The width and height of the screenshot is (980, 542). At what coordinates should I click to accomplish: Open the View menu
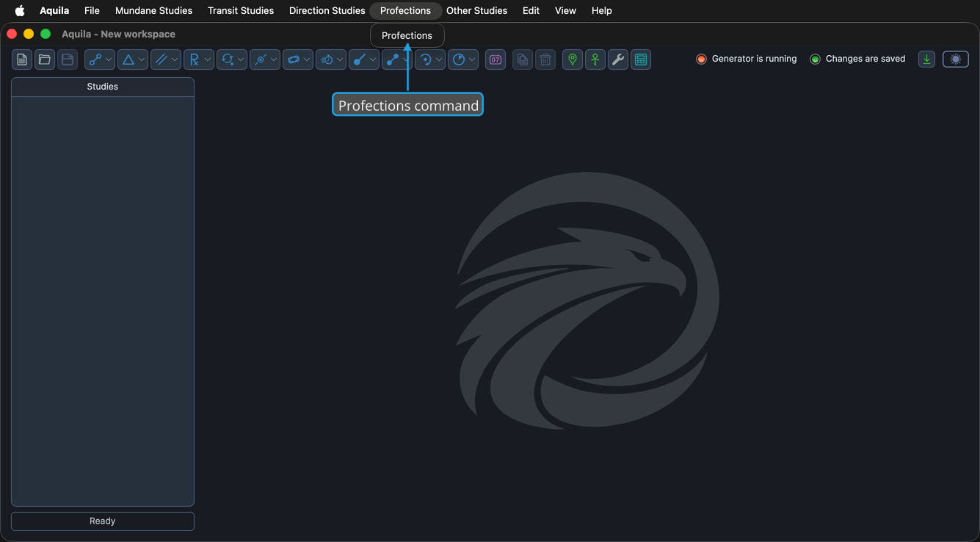565,11
